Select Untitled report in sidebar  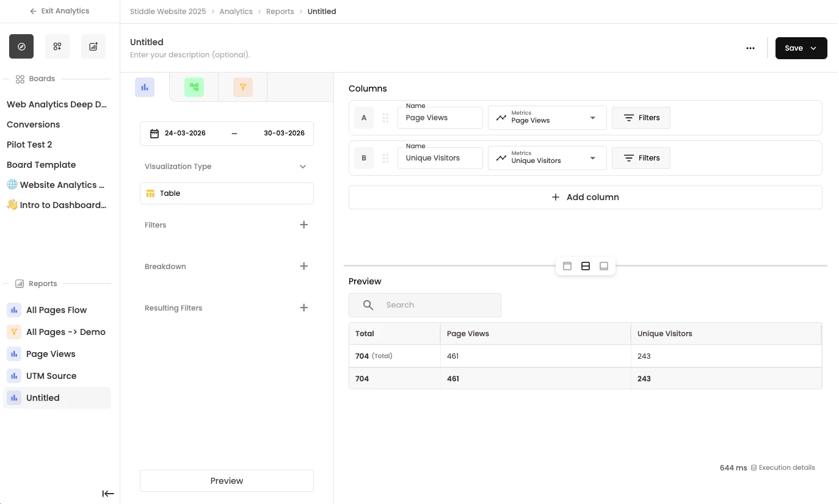pos(57,398)
